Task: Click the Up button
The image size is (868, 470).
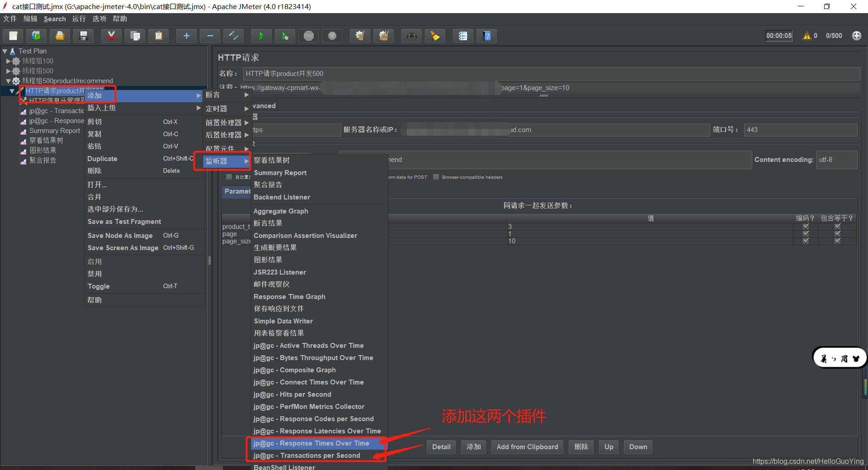Action: tap(609, 447)
